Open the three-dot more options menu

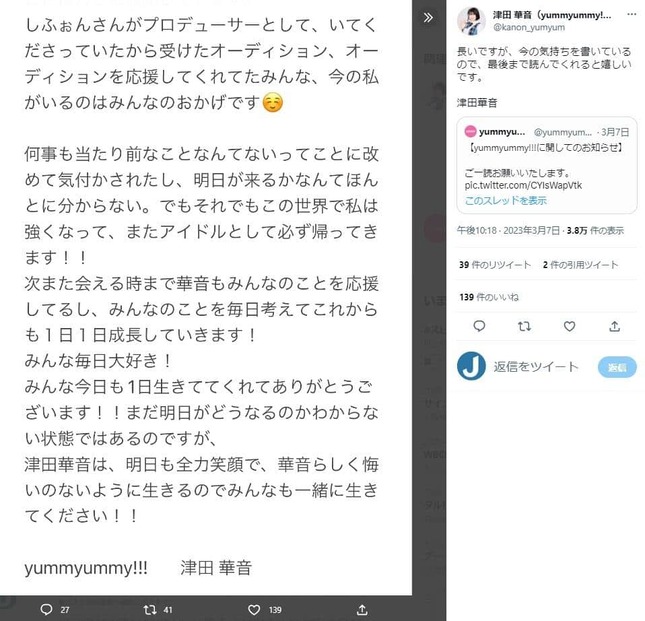631,14
